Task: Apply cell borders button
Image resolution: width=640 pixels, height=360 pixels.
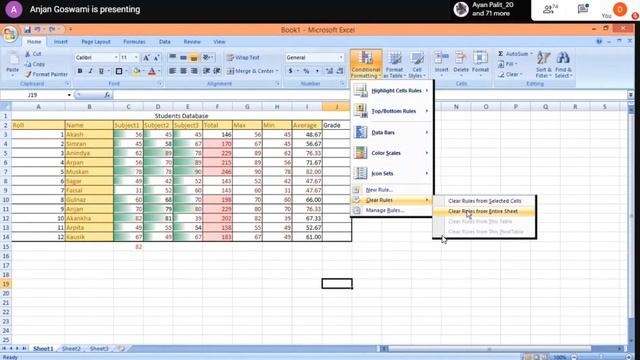Action: [x=119, y=71]
